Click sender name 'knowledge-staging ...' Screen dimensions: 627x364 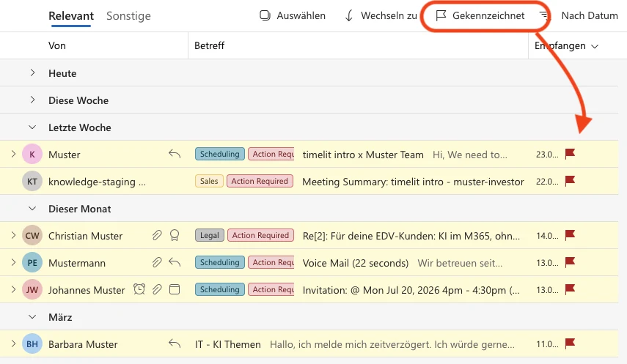(97, 182)
